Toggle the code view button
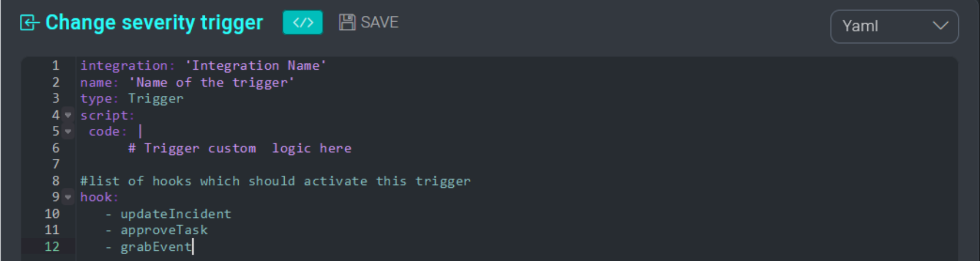Viewport: 980px width, 261px height. point(302,23)
